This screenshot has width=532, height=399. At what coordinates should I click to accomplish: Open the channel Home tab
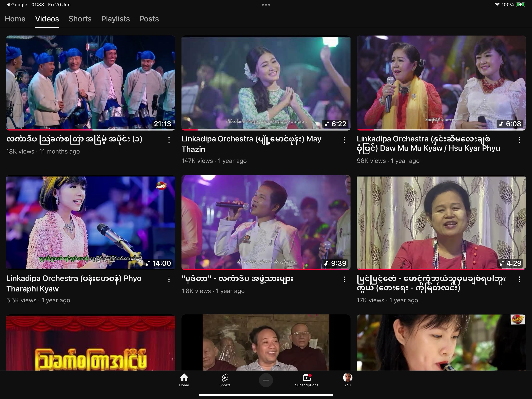(15, 19)
